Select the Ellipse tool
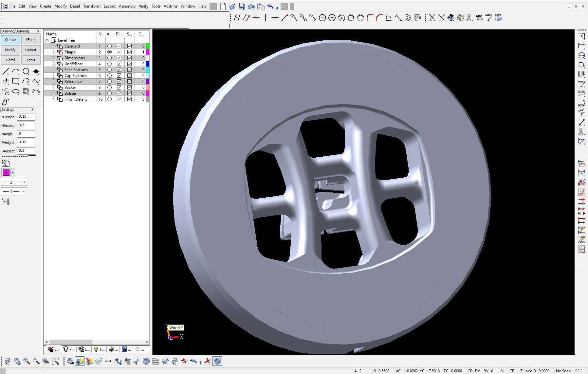 coord(16,91)
